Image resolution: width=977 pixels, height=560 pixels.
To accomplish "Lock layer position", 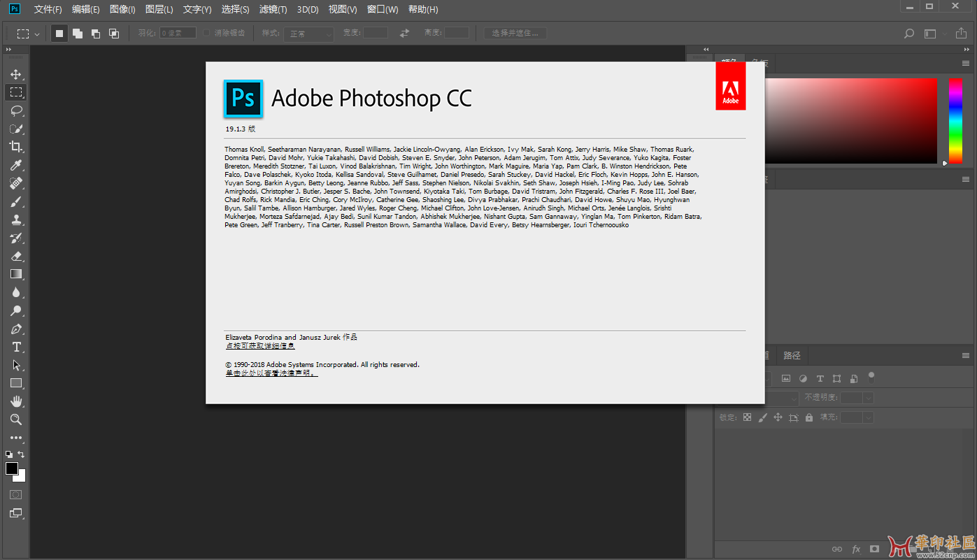I will point(778,417).
